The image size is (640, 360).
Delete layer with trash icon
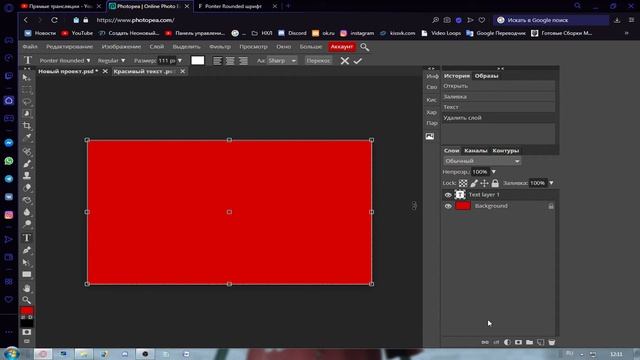(551, 342)
